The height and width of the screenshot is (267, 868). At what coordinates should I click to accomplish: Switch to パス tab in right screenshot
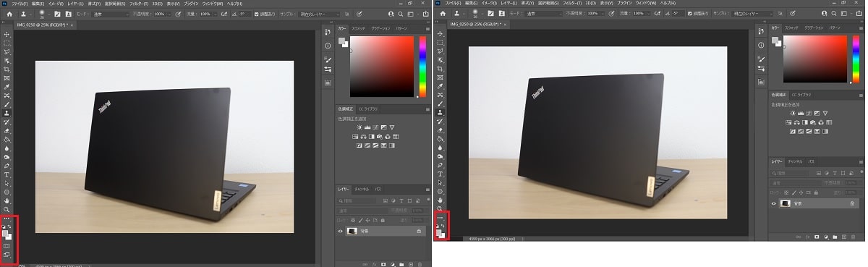point(812,161)
